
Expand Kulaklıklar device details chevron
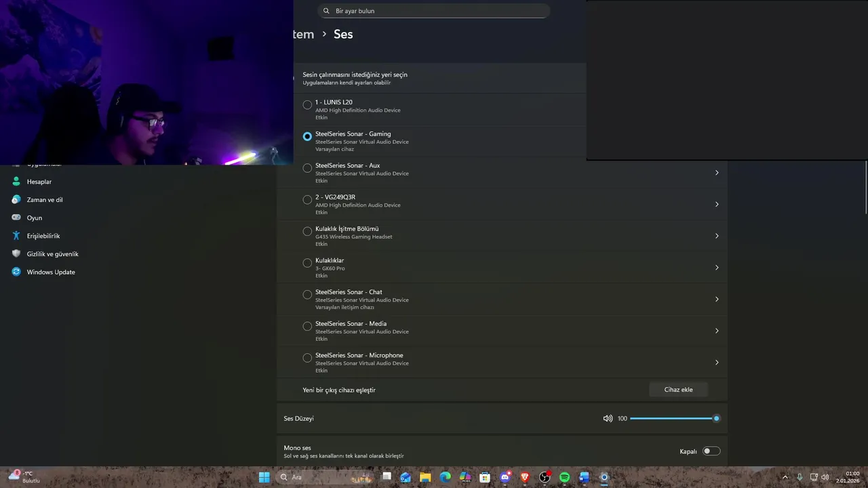[717, 268]
